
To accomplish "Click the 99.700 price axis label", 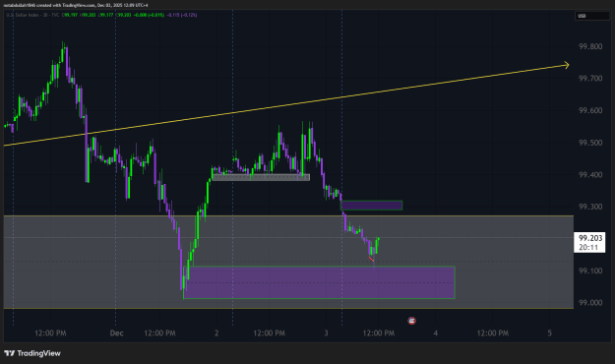I will click(x=590, y=79).
